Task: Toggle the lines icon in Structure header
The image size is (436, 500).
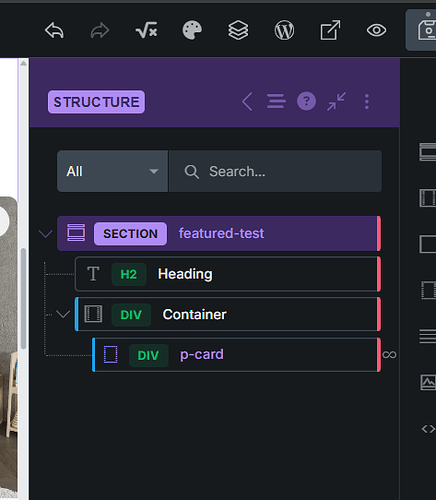Action: coord(276,101)
